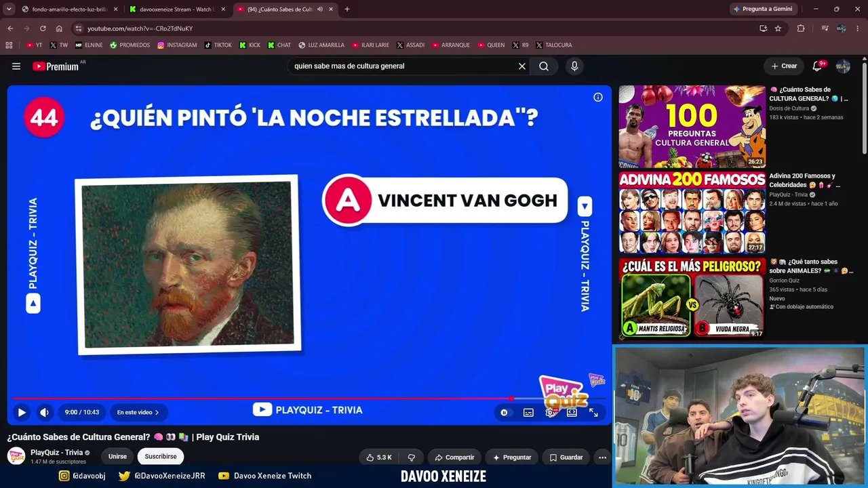
Task: Close the davooxeneize Stream tab
Action: point(223,9)
